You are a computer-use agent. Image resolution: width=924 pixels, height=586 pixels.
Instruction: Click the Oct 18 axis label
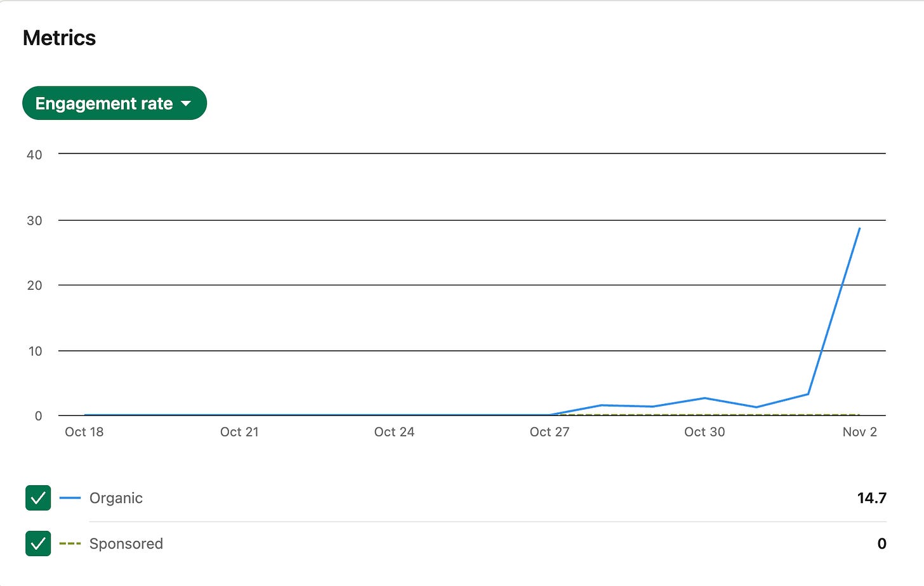point(84,432)
